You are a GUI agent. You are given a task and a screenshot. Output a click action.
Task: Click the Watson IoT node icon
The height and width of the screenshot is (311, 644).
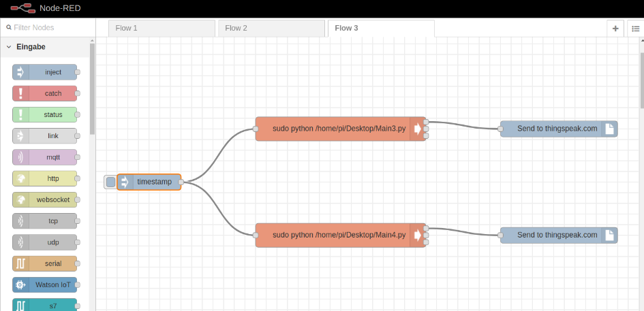20,284
